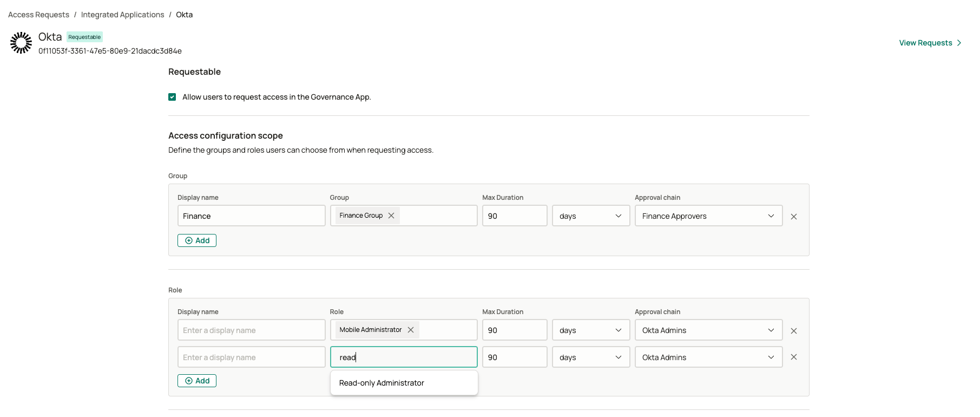The image size is (980, 417).
Task: Delete the Finance group row
Action: point(794,217)
